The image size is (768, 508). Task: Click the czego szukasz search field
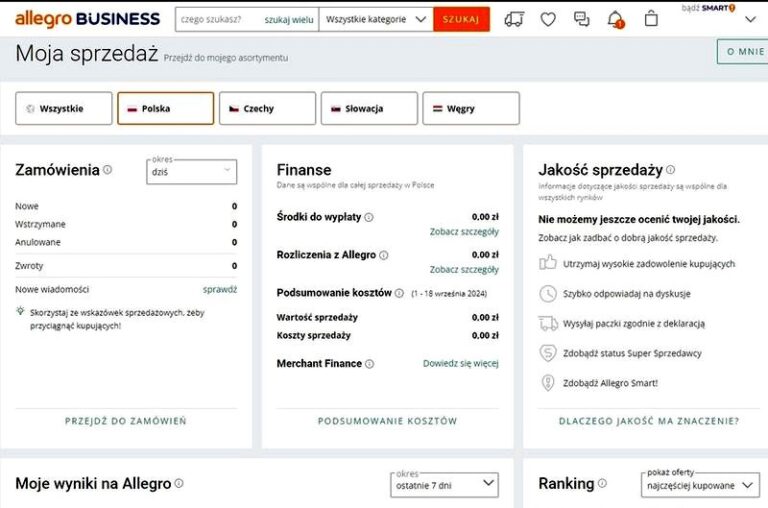tap(219, 20)
